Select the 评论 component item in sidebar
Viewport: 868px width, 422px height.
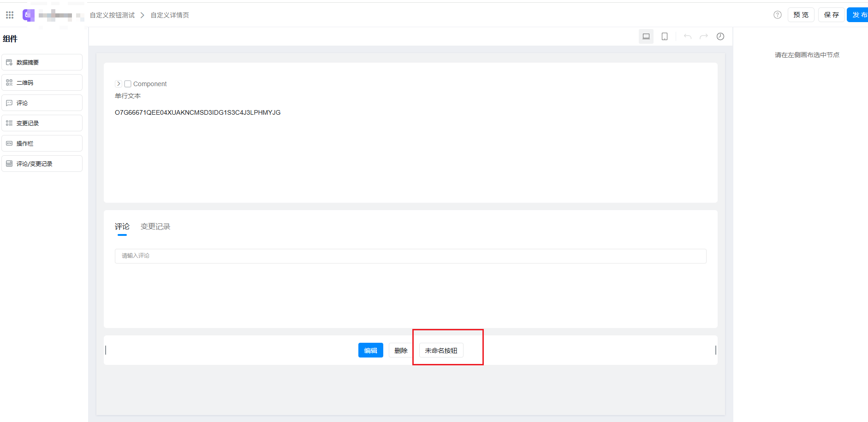coord(42,103)
